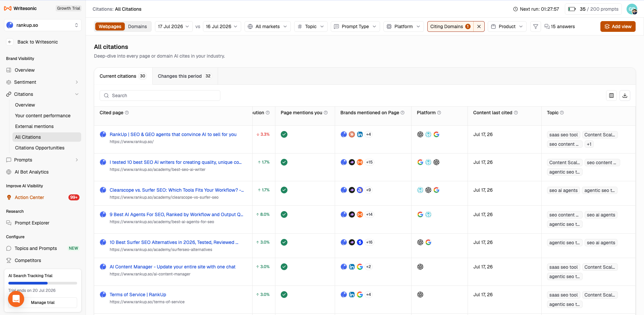Viewport: 644px width, 315px height.
Task: Click the Competitors trophy icon
Action: [9, 260]
